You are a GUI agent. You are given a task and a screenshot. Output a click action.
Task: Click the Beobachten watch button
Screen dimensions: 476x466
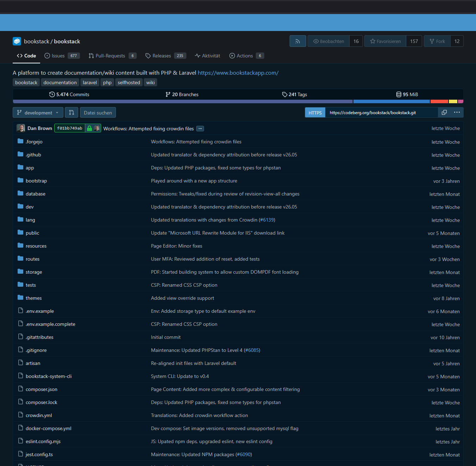328,41
